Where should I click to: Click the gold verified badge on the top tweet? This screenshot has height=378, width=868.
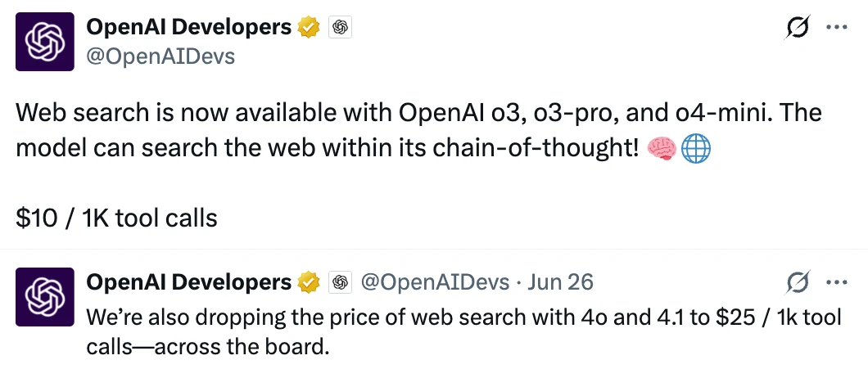(x=310, y=27)
